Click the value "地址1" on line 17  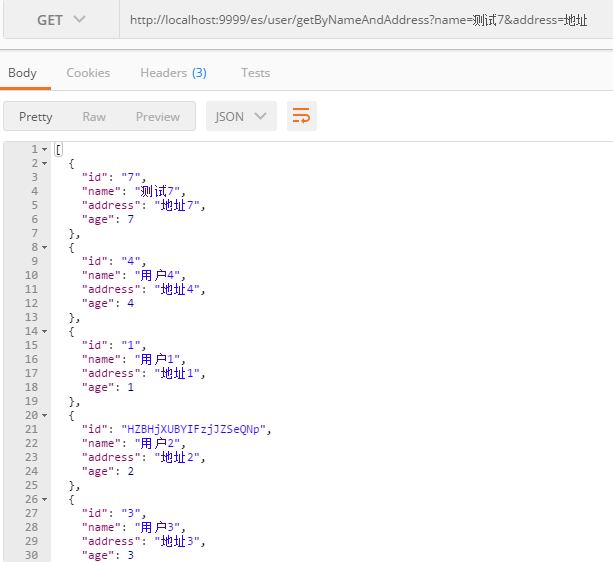(x=177, y=373)
